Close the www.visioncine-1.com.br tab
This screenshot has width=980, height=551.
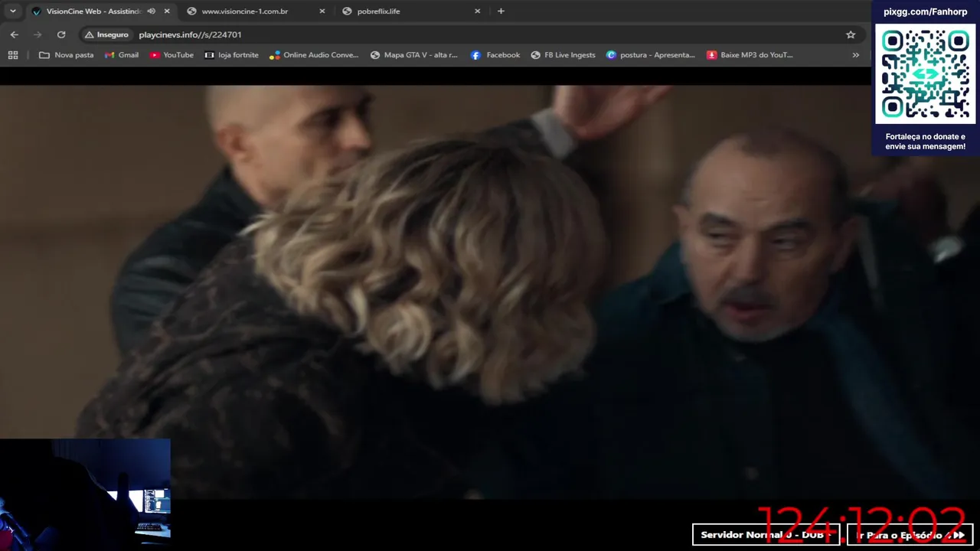[x=322, y=11]
